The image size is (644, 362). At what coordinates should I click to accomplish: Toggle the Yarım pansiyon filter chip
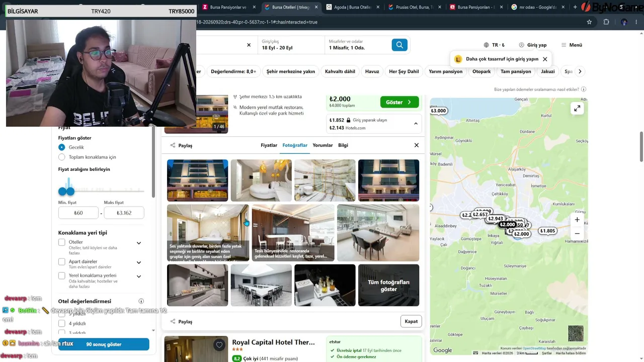[x=445, y=71]
